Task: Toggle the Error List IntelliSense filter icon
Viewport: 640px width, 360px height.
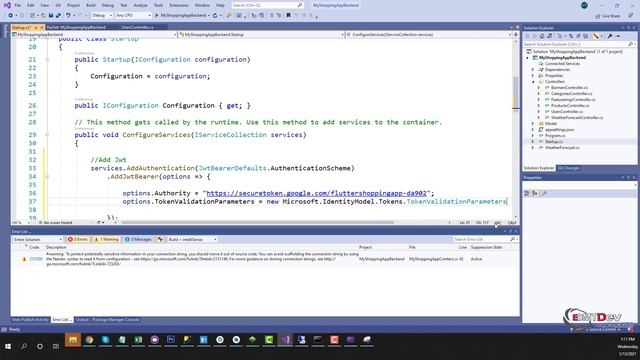Action: [x=160, y=240]
